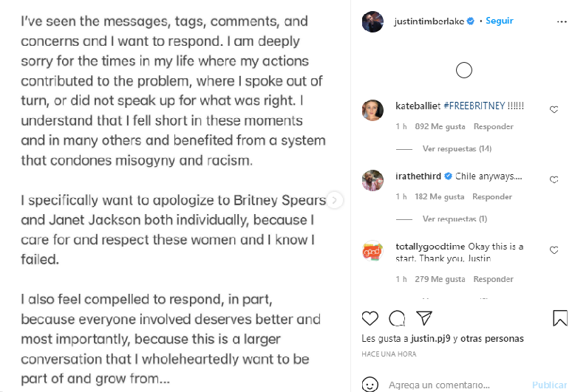Click Seguir to follow justintimberlake
The height and width of the screenshot is (392, 575).
(x=500, y=21)
